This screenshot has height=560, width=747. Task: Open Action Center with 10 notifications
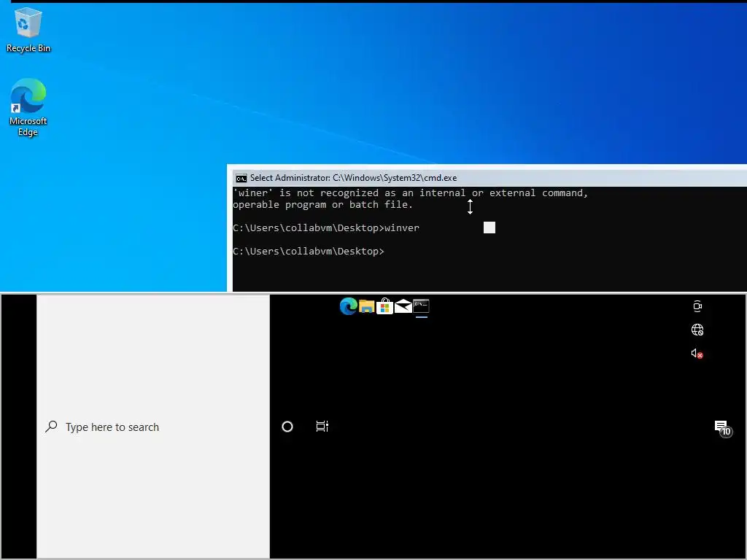(x=723, y=428)
